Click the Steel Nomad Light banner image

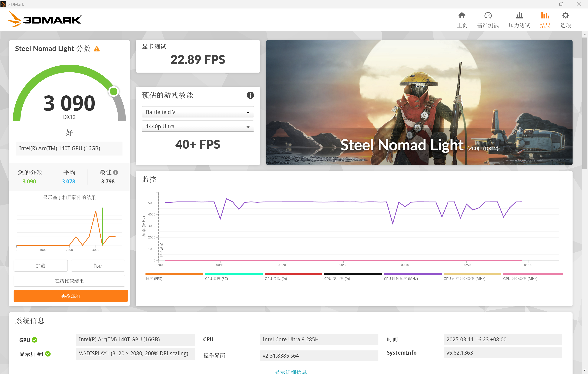point(419,102)
